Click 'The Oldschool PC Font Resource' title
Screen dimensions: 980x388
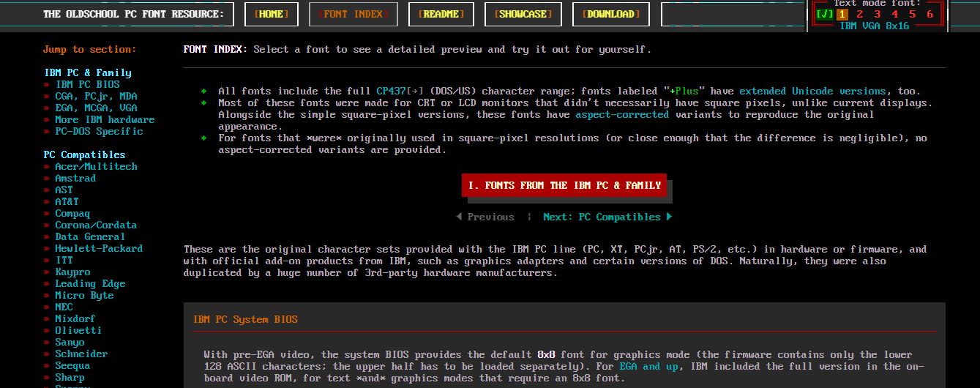click(x=134, y=14)
